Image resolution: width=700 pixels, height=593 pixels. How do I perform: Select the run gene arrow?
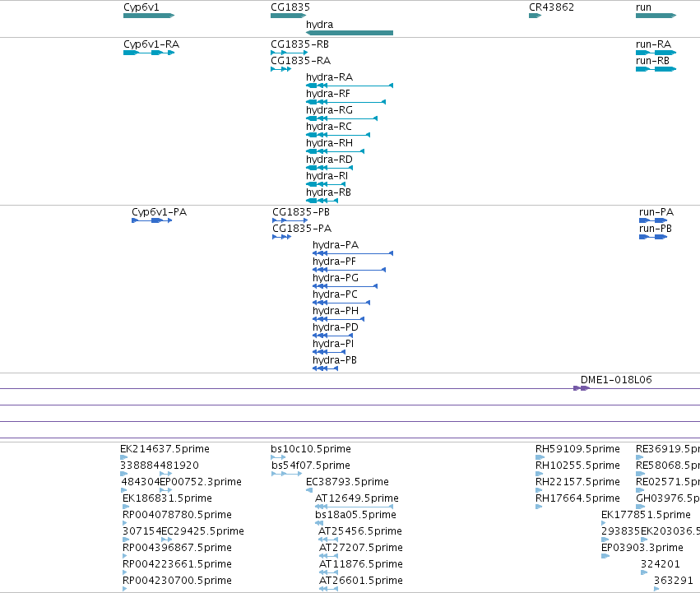pos(656,16)
